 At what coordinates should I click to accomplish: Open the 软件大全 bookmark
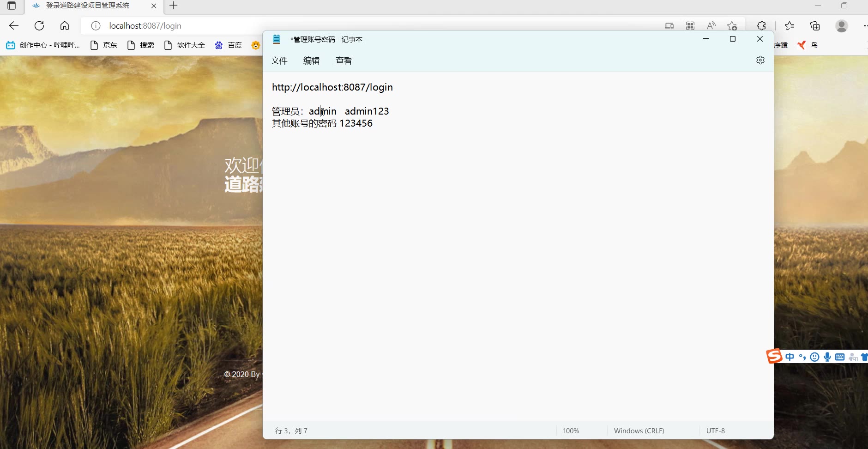click(x=185, y=45)
